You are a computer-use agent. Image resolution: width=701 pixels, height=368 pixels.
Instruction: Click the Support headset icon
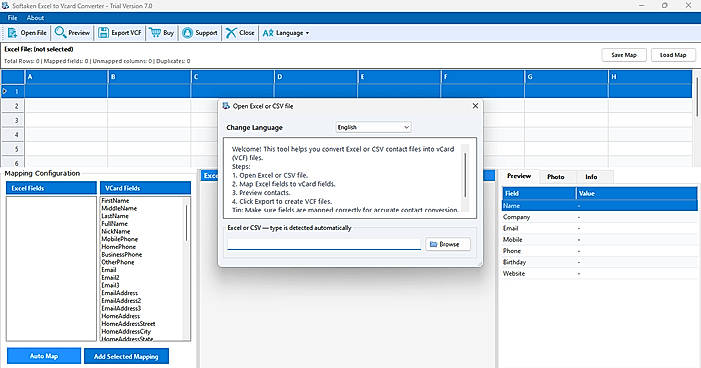(x=188, y=33)
